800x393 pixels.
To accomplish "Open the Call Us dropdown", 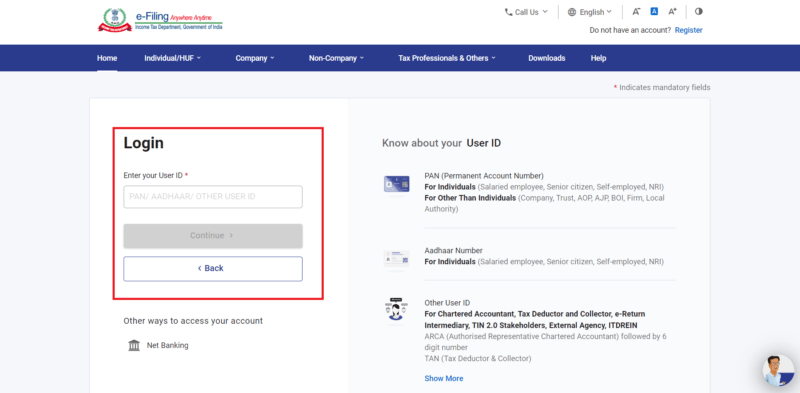I will [526, 12].
